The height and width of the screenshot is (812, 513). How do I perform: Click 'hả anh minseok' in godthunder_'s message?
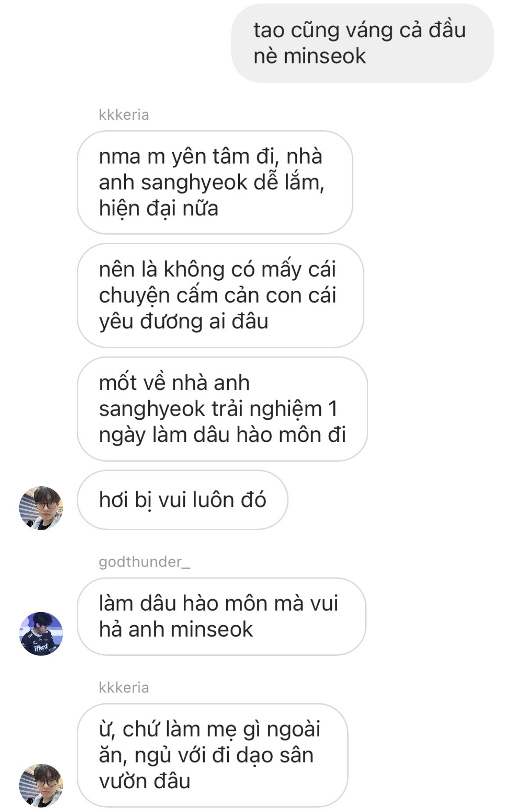coord(176,630)
